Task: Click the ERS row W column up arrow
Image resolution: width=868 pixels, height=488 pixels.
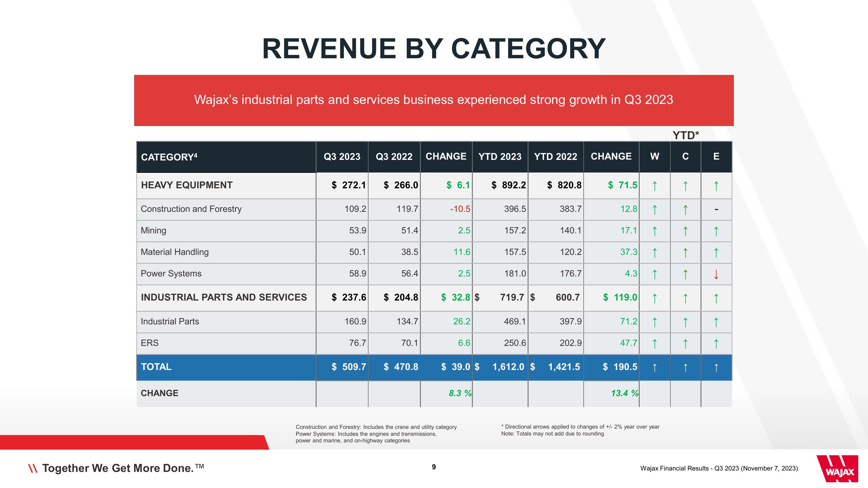Action: (655, 344)
